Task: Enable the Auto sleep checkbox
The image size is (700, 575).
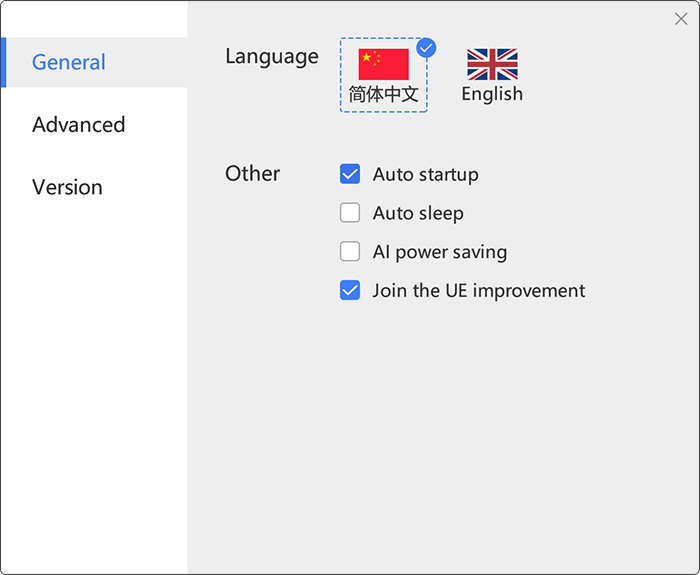Action: pyautogui.click(x=350, y=212)
